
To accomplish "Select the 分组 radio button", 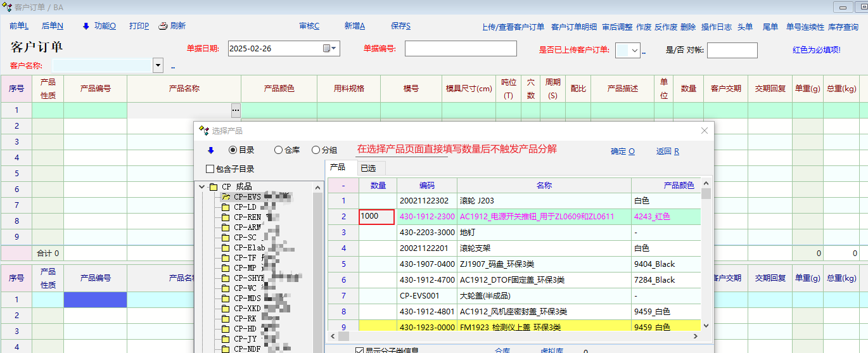I will click(316, 150).
